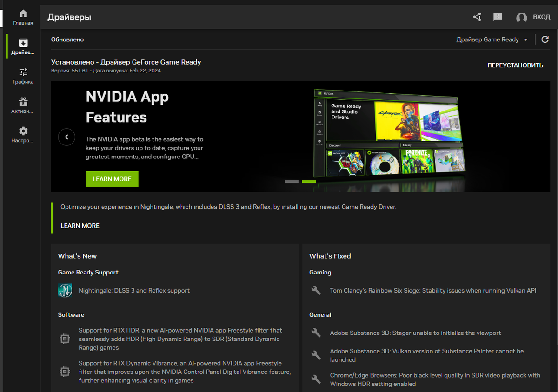Click the 'Software' subheading
The width and height of the screenshot is (558, 392).
click(71, 314)
